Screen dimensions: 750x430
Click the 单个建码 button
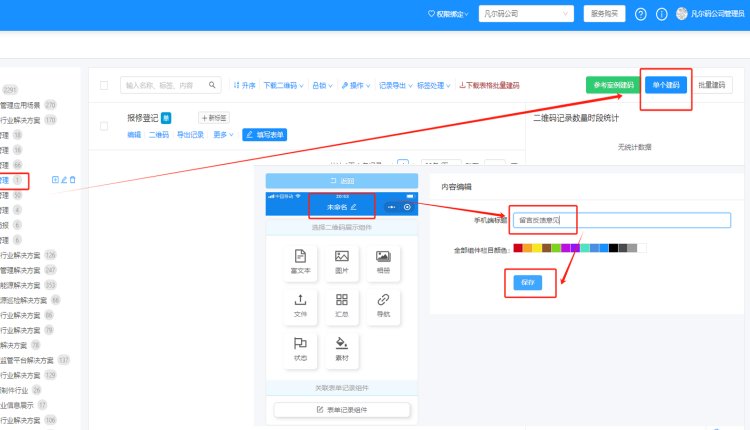(x=664, y=85)
